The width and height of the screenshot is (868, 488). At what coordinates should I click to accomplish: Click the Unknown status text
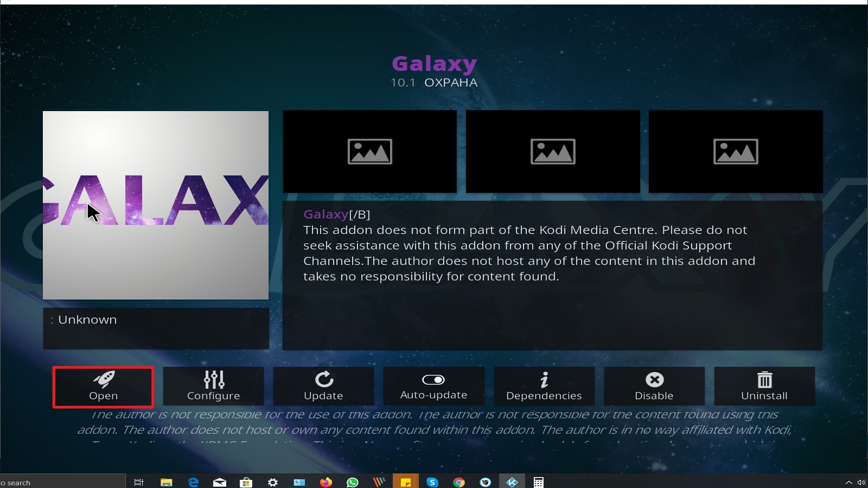[x=87, y=319]
